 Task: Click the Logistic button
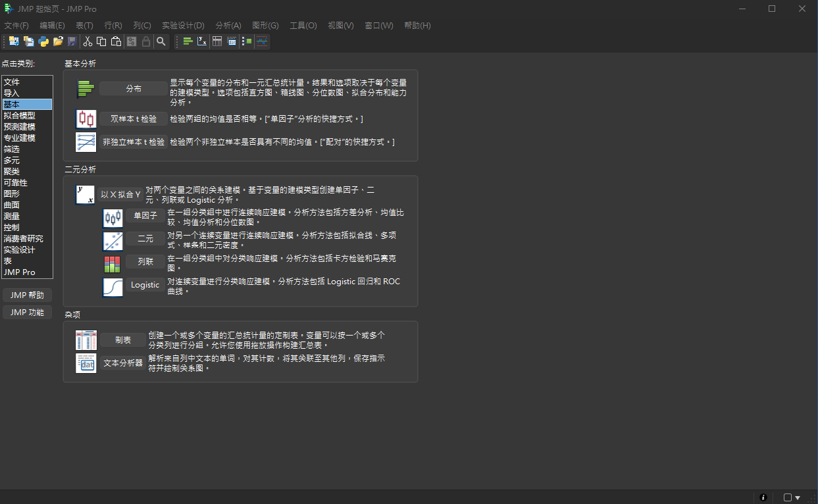(145, 285)
